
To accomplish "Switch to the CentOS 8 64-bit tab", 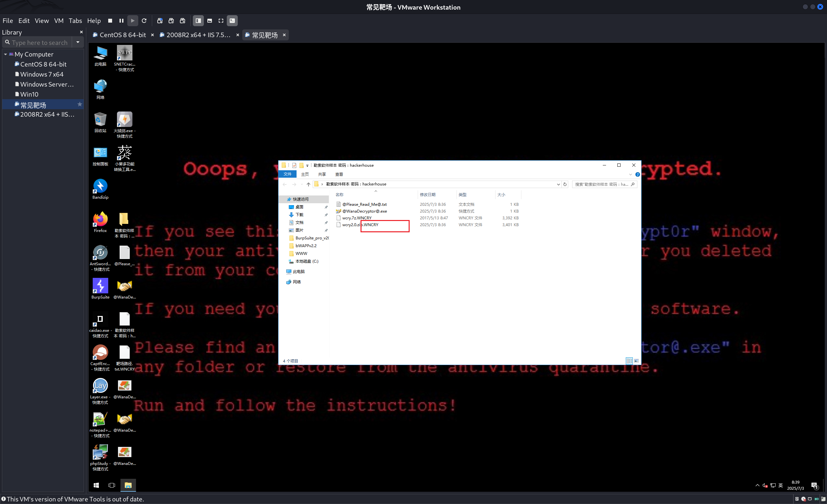I will coord(122,35).
